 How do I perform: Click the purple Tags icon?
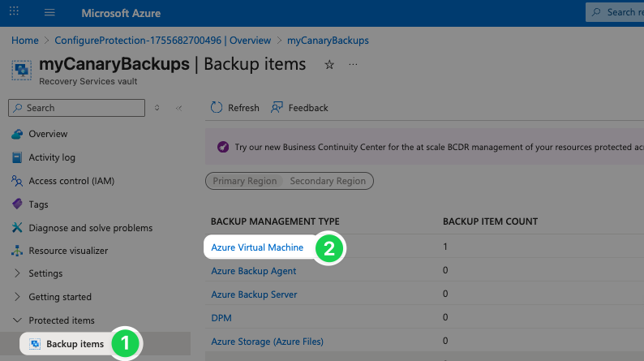[x=17, y=204]
